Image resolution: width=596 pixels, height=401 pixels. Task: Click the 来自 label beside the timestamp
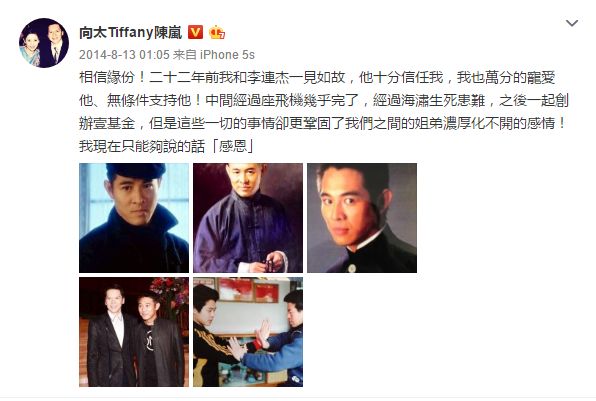point(185,55)
